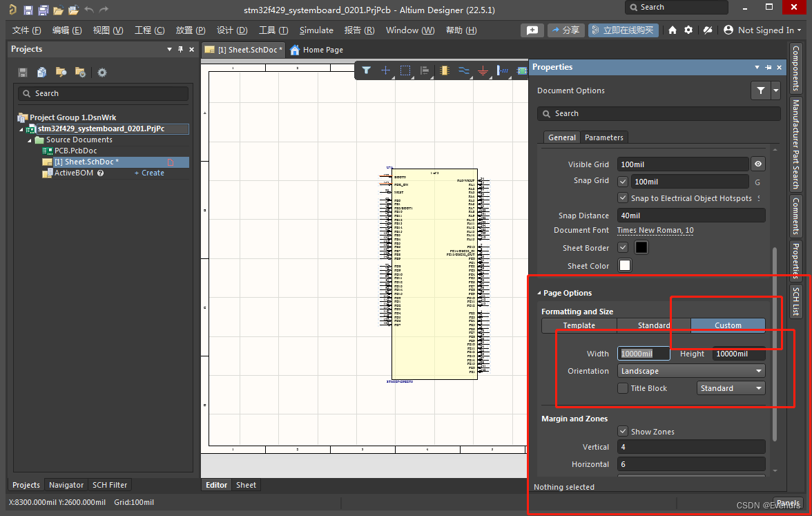Viewport: 812px width, 516px height.
Task: Collapse the Source Documents folder
Action: pos(30,140)
